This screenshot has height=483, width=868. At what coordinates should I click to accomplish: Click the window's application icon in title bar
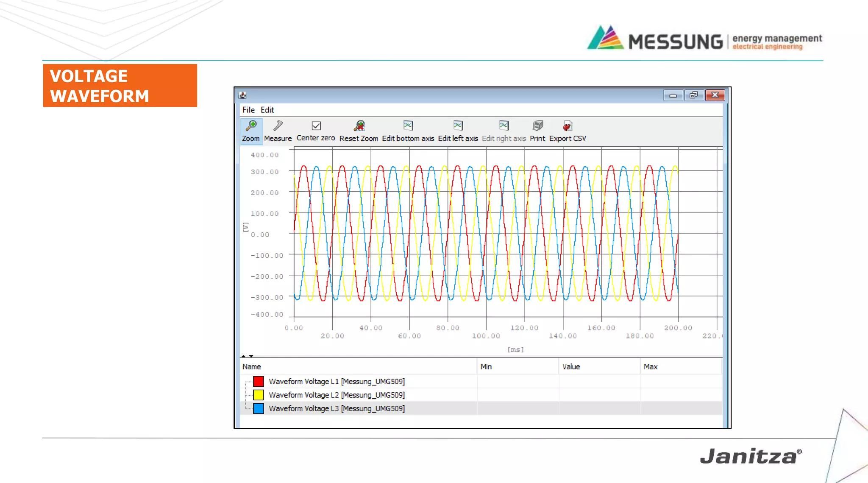[243, 95]
